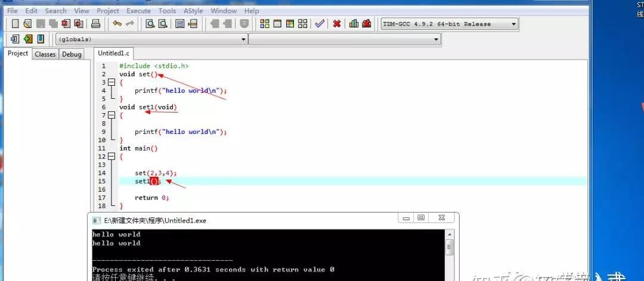The height and width of the screenshot is (281, 644).
Task: Open Profile Analysis bar chart icon
Action: (354, 24)
